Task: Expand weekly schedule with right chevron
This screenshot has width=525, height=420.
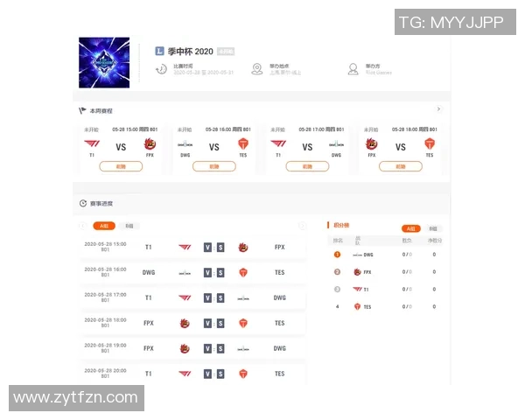Action: 438,109
